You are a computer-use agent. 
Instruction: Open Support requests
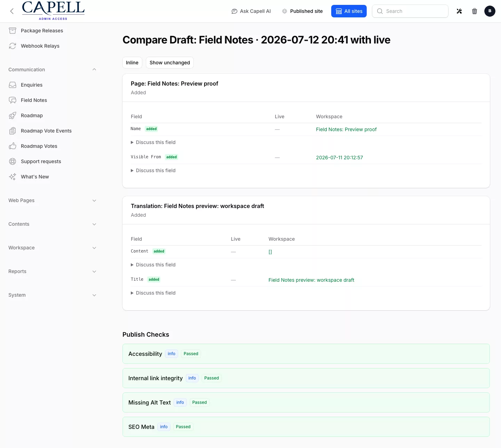pyautogui.click(x=41, y=161)
